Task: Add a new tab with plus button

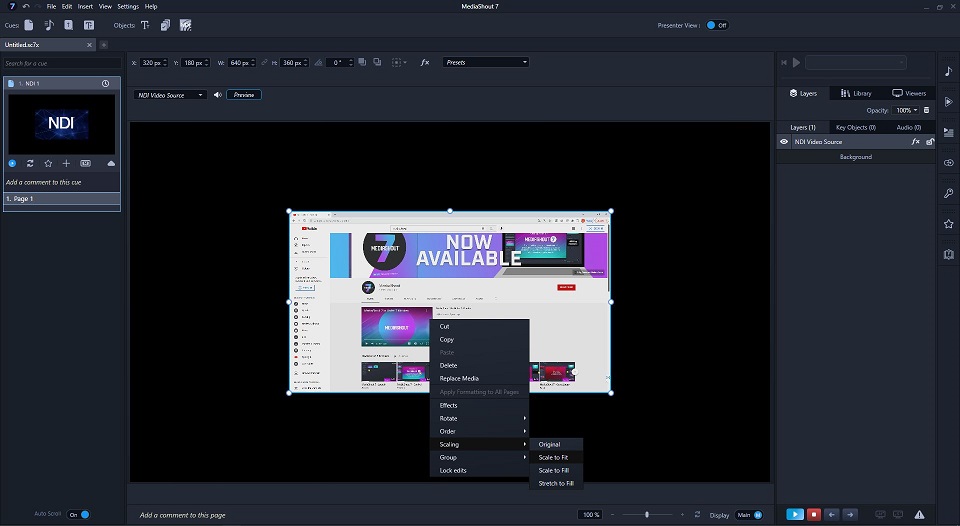Action: (x=104, y=45)
